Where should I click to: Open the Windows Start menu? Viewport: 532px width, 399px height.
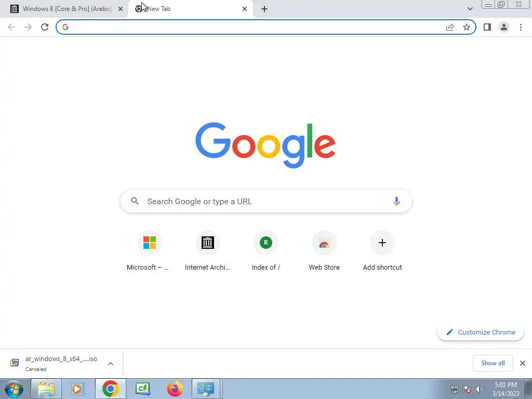14,389
